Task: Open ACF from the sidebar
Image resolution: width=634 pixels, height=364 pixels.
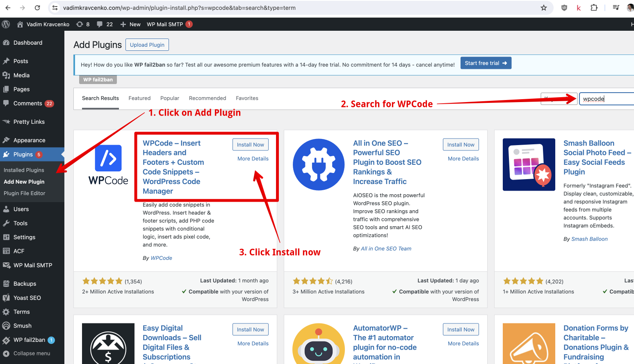Action: click(19, 251)
